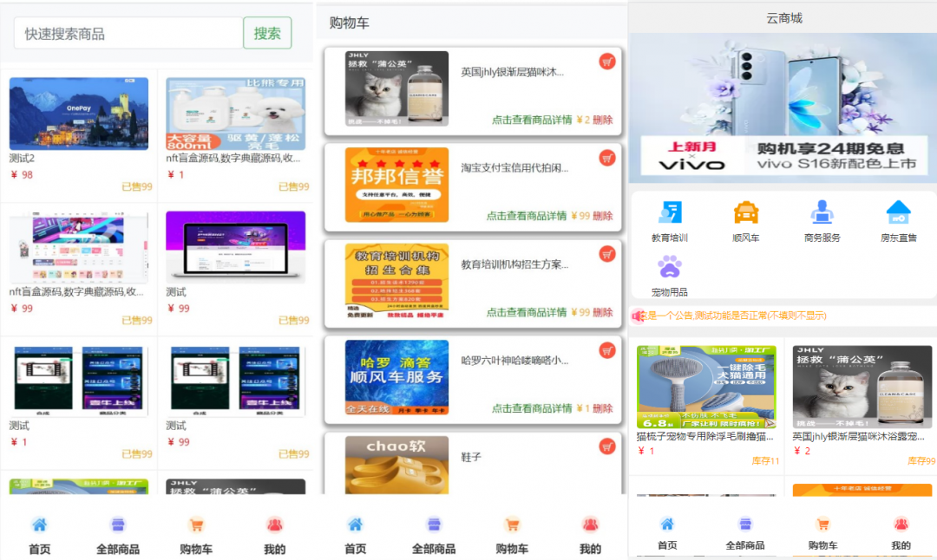Open the 教育培训 category icon
This screenshot has height=560, width=937.
[669, 213]
